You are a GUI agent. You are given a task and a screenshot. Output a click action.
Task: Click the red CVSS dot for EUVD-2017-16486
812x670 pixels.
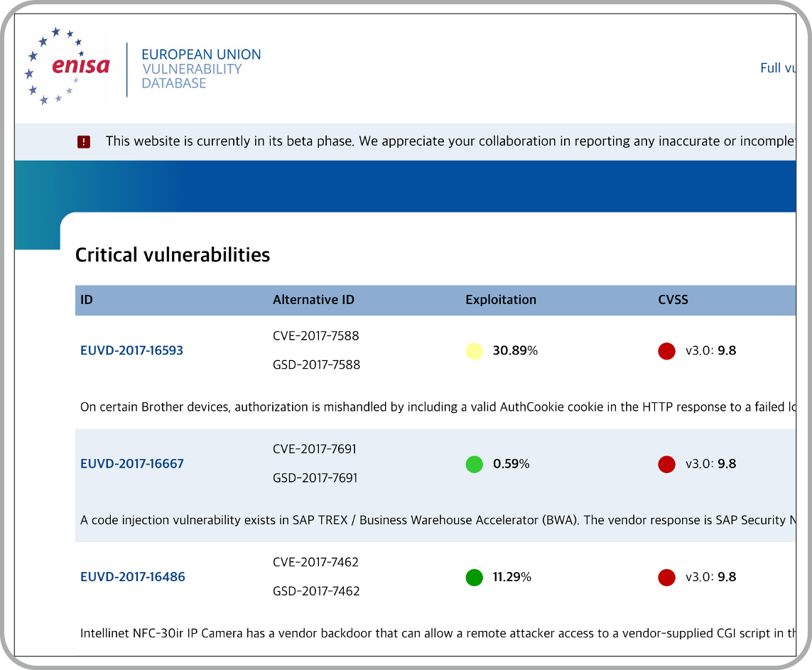pyautogui.click(x=666, y=578)
